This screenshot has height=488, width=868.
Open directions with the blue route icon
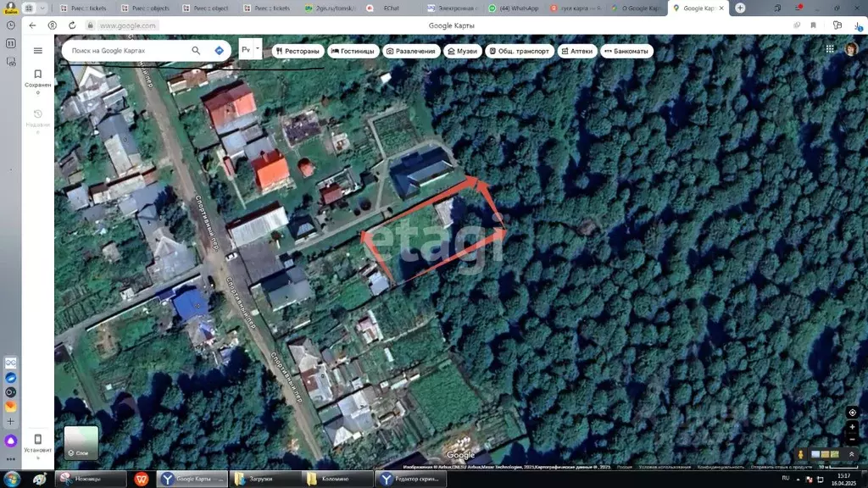point(219,51)
